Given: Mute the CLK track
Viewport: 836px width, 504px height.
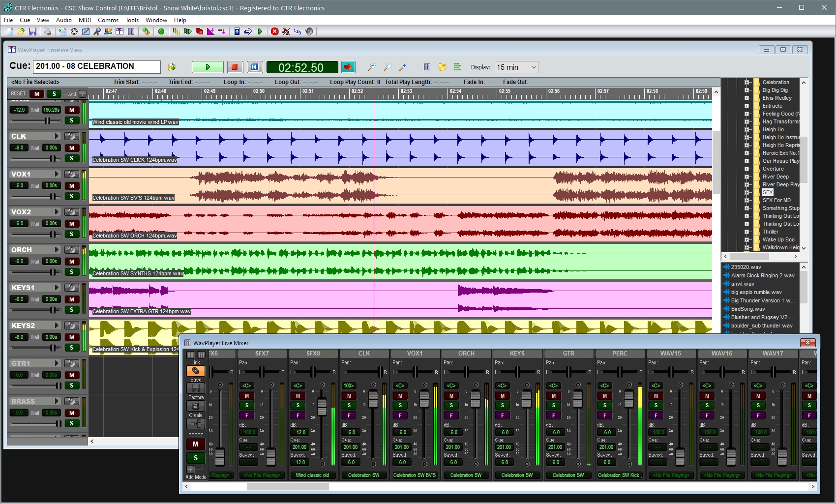Looking at the screenshot, I should (72, 148).
